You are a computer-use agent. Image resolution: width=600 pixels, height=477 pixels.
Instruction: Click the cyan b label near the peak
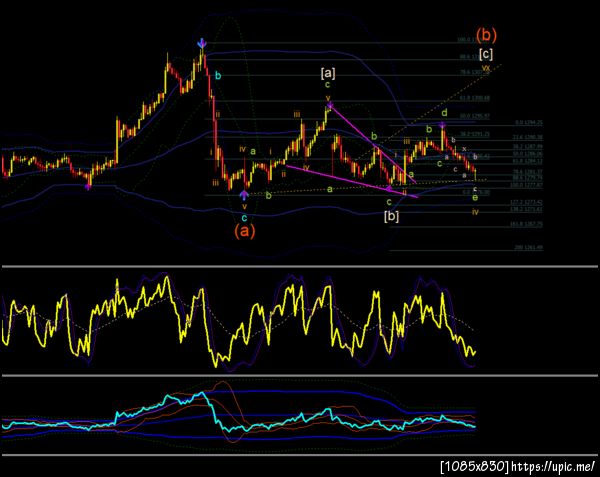click(x=218, y=76)
